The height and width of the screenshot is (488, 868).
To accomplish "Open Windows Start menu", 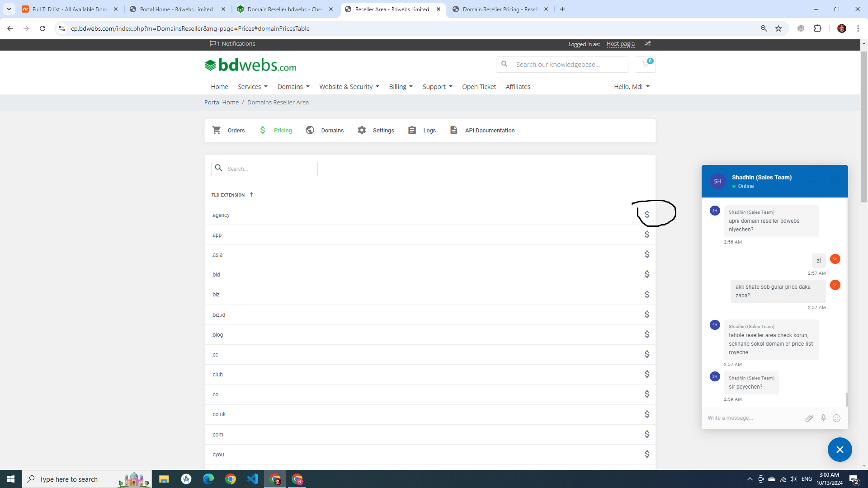I will [x=11, y=479].
